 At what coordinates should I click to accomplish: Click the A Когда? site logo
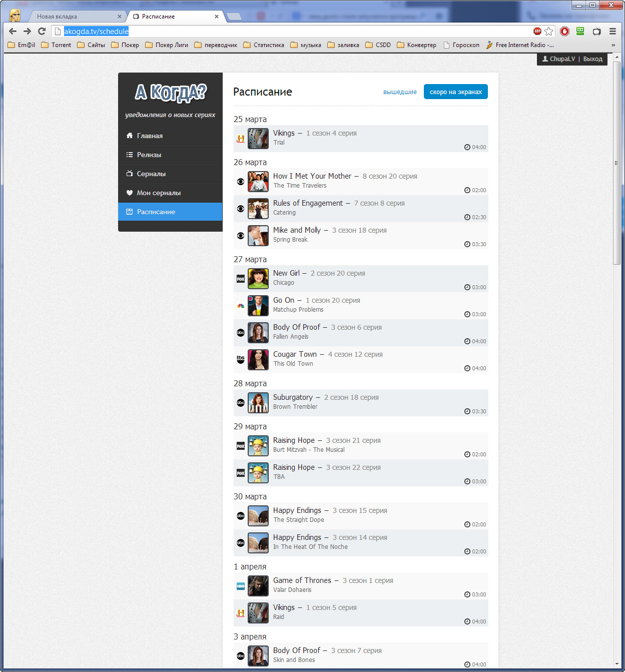tap(171, 92)
